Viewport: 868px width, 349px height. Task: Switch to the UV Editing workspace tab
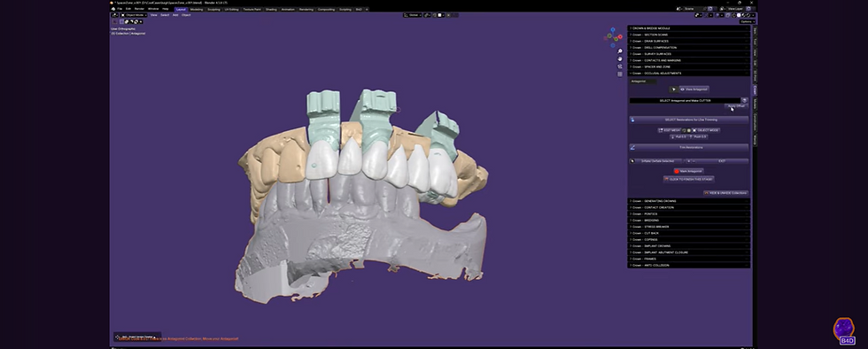coord(231,9)
